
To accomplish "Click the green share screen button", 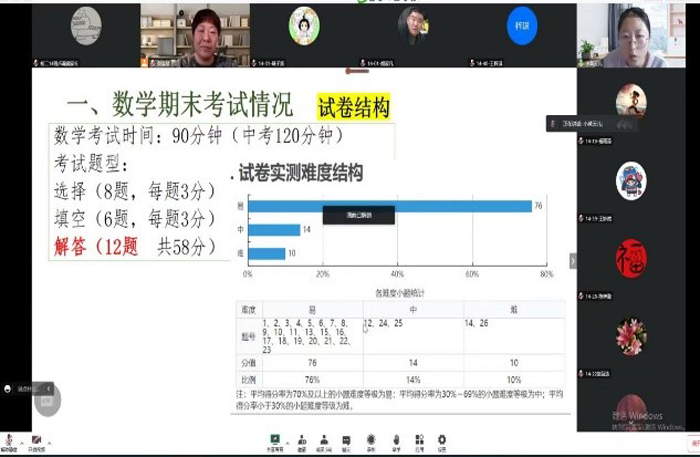I will pyautogui.click(x=275, y=443).
